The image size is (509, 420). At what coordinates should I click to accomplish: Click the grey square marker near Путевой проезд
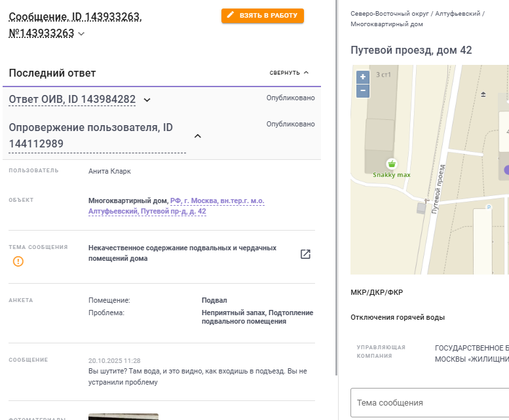(x=421, y=208)
